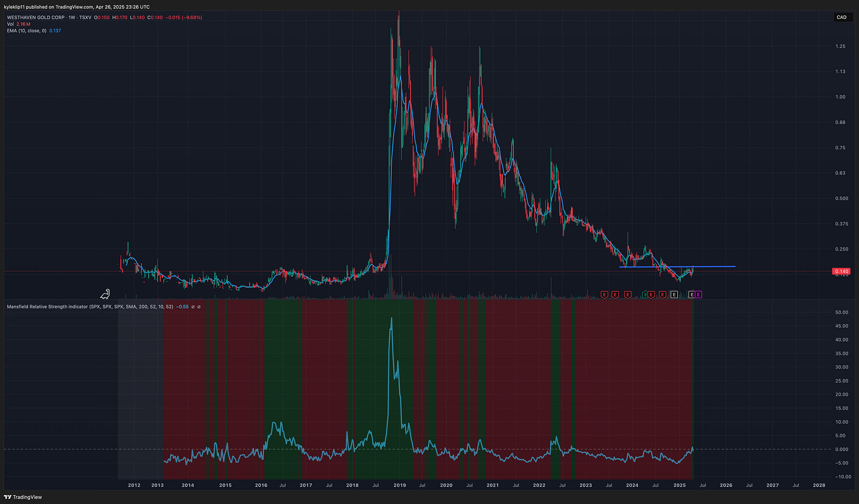The image size is (859, 504).
Task: Click the low value L0.140
Action: tap(137, 18)
